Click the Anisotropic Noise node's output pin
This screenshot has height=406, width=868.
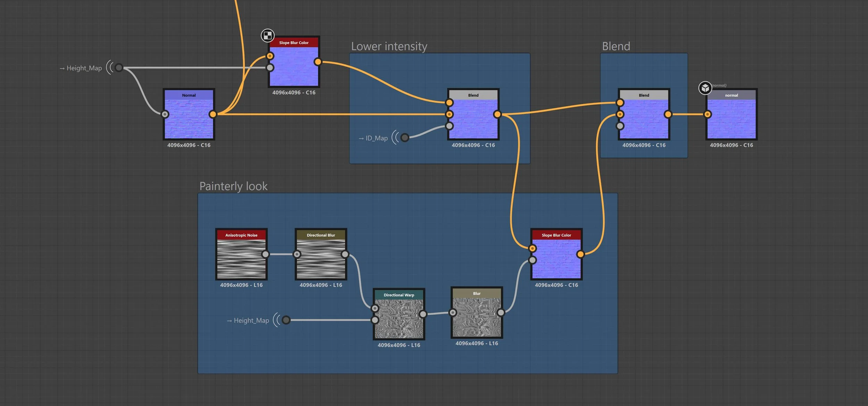265,254
